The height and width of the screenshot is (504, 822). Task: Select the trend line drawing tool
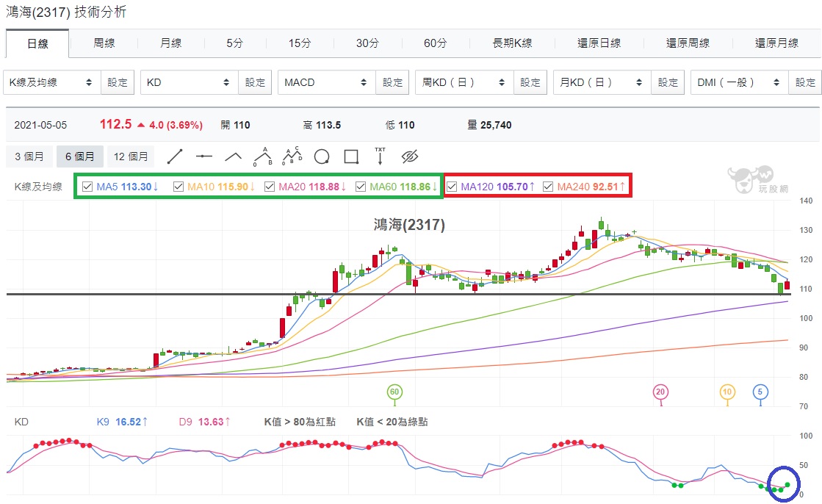[175, 156]
